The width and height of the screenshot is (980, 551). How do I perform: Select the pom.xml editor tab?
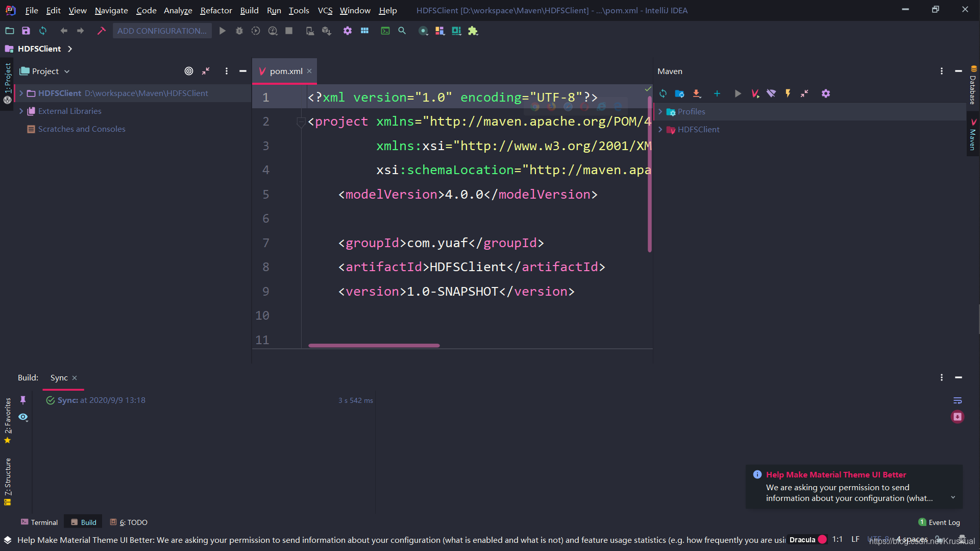285,71
